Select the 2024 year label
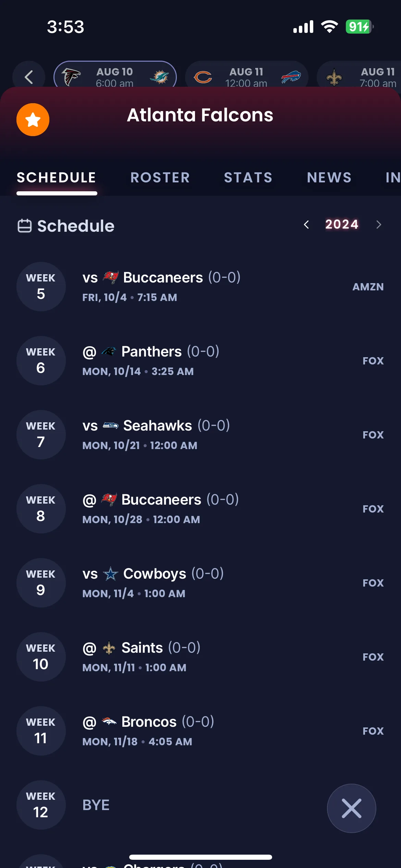The width and height of the screenshot is (401, 868). pyautogui.click(x=342, y=224)
